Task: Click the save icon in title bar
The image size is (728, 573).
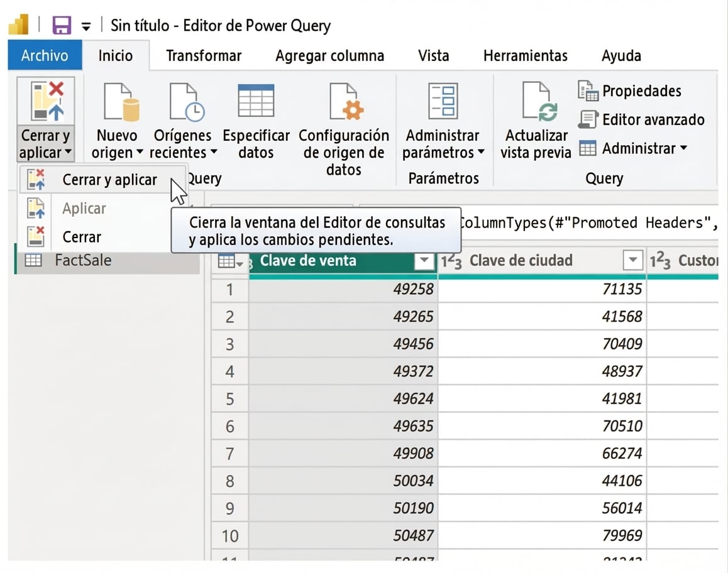Action: (x=61, y=25)
